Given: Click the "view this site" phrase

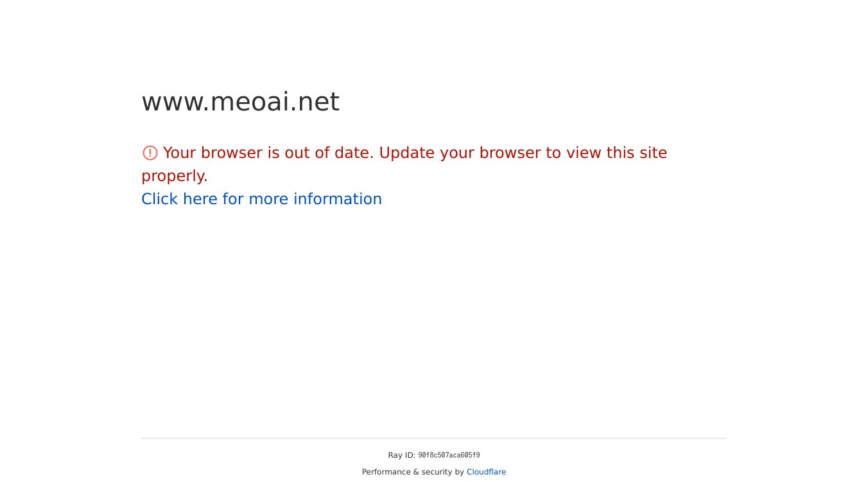Looking at the screenshot, I should (x=616, y=153).
